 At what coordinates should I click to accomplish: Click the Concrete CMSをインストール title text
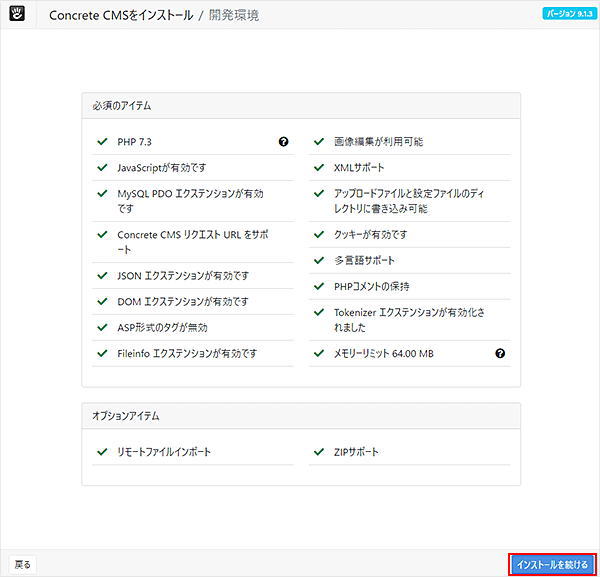tap(121, 15)
